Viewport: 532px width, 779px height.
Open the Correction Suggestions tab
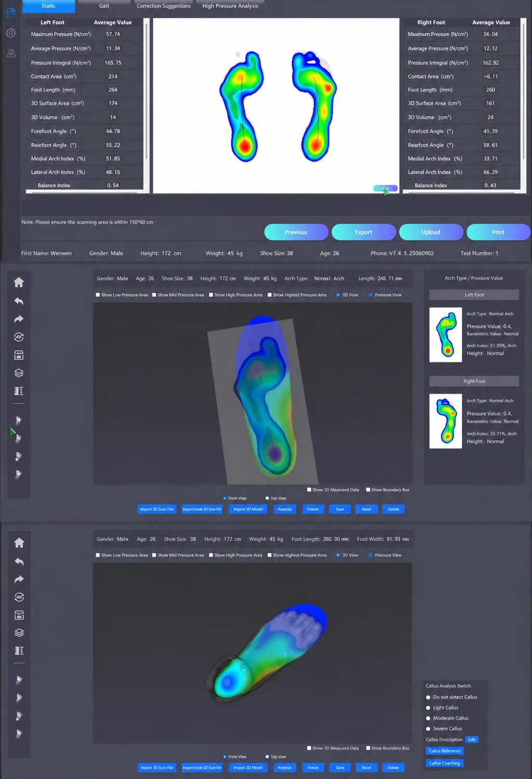pyautogui.click(x=163, y=6)
